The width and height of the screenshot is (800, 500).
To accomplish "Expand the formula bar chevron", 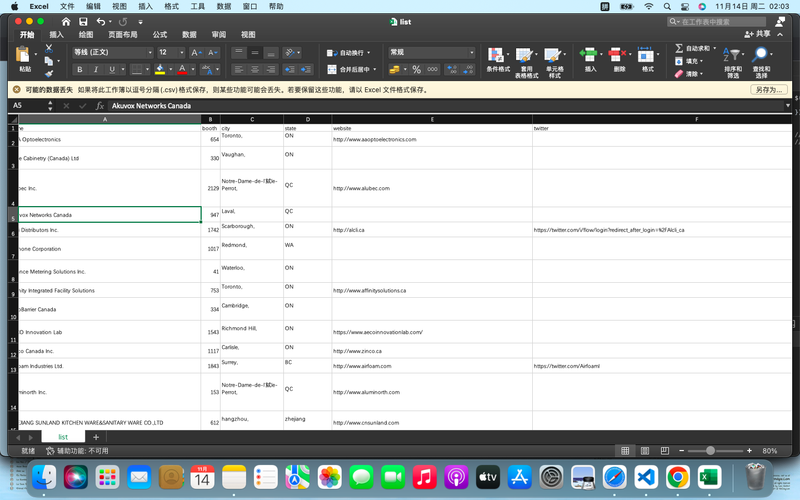I will pos(788,106).
